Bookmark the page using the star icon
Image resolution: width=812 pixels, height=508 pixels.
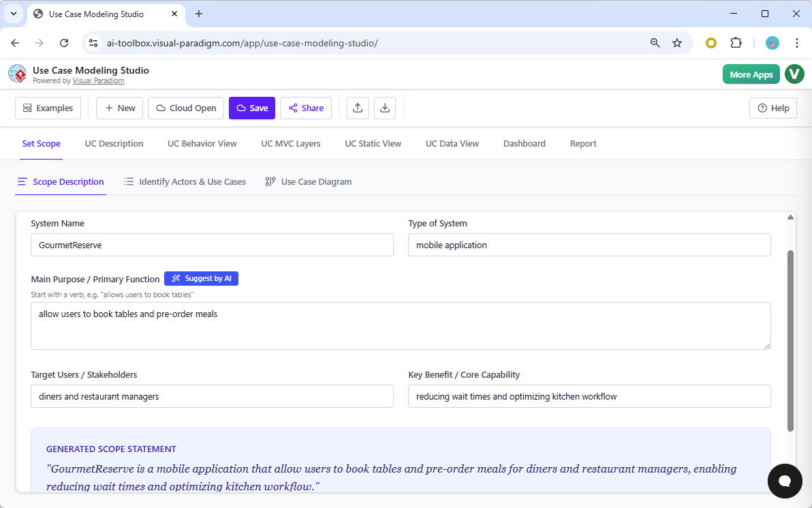tap(677, 42)
